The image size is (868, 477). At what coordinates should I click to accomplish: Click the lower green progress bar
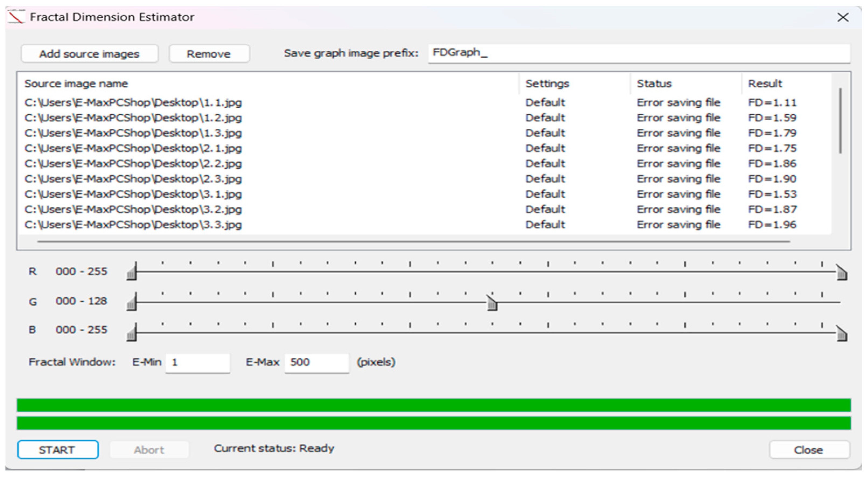tap(434, 423)
